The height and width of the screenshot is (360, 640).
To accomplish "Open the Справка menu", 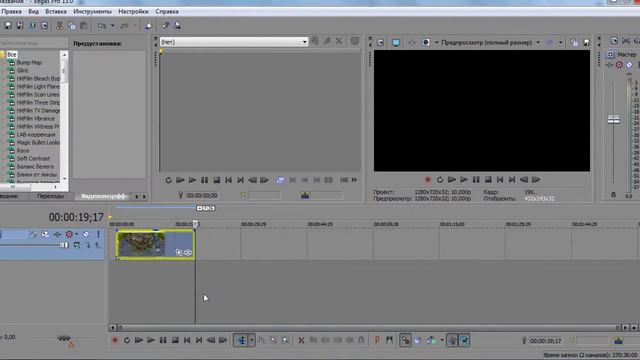I will tap(167, 11).
